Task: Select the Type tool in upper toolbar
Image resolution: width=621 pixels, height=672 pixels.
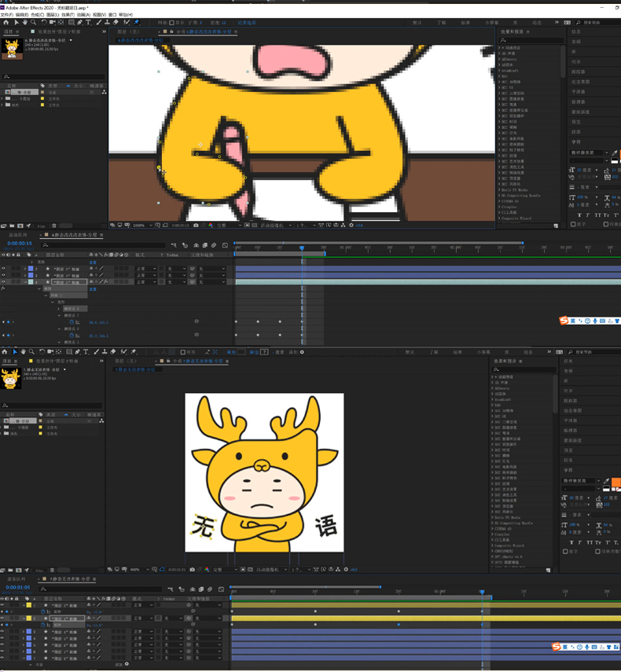Action: coord(88,22)
